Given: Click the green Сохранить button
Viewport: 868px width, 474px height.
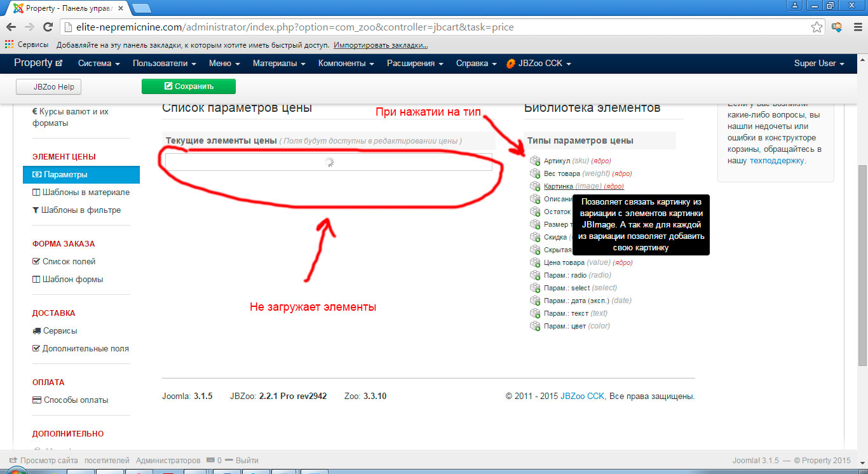Looking at the screenshot, I should 189,86.
